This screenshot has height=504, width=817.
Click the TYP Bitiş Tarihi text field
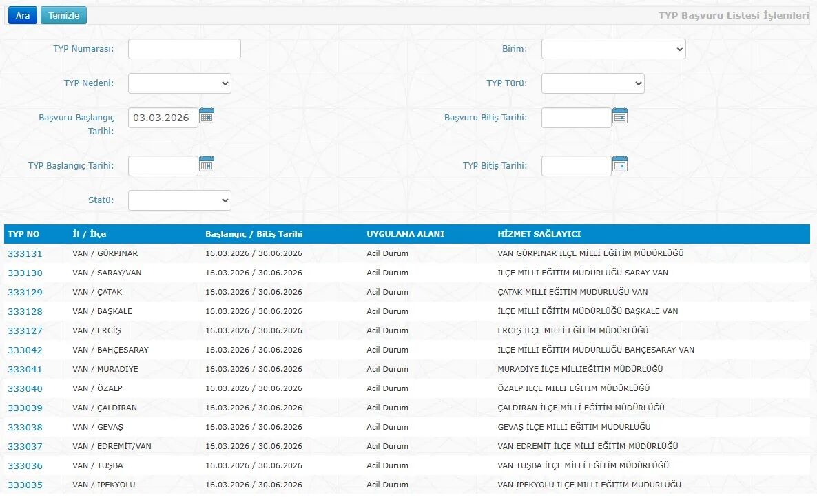[x=576, y=166]
